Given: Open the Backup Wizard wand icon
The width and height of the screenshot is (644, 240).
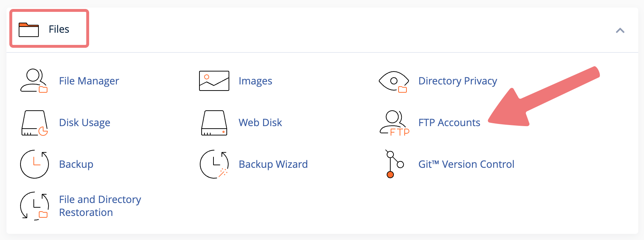Looking at the screenshot, I should pos(214,164).
